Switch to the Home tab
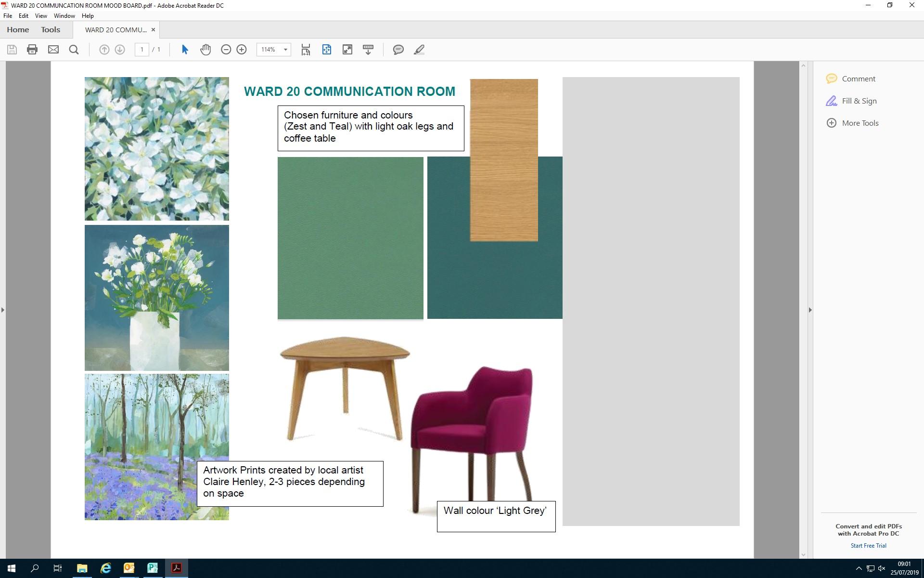924x578 pixels. point(18,30)
